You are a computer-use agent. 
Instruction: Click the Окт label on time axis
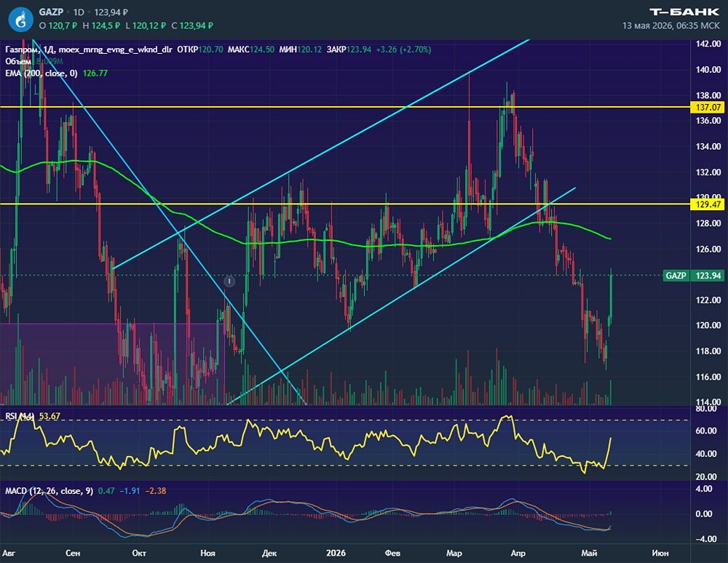pyautogui.click(x=139, y=553)
